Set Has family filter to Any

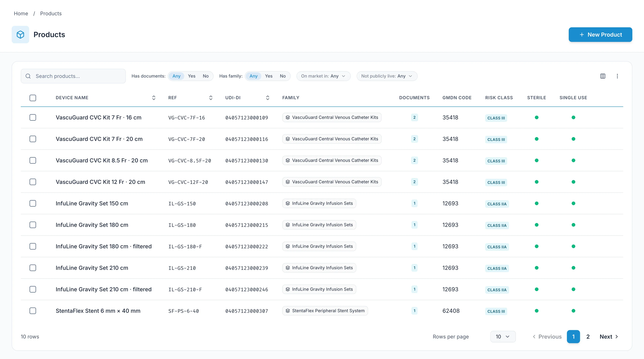[x=253, y=76]
